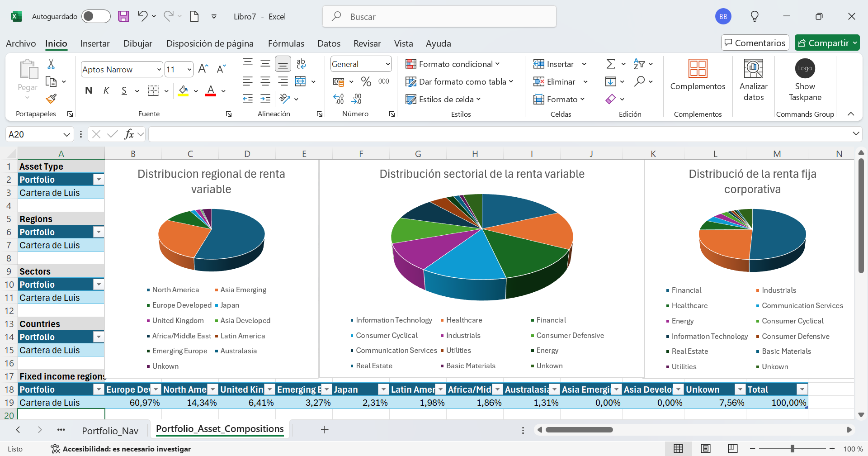This screenshot has height=456, width=868.
Task: Click the Format Painter brush icon
Action: click(x=52, y=99)
